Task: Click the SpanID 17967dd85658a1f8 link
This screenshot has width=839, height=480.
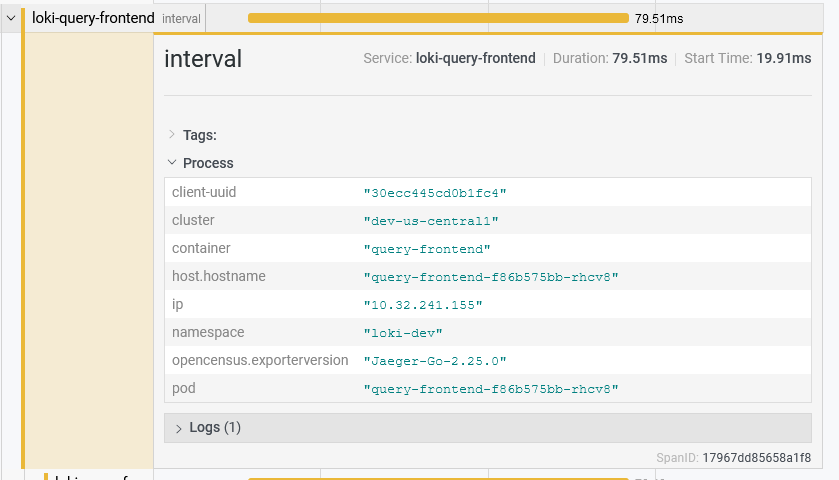Action: point(756,457)
